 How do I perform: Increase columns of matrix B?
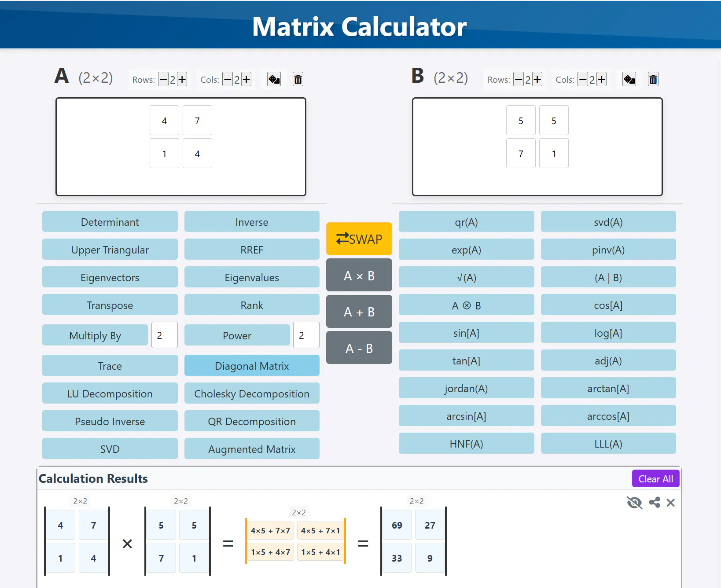point(601,80)
